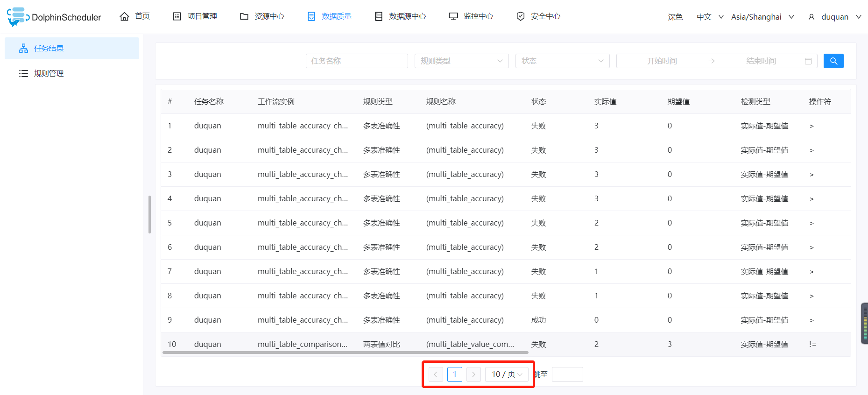Select page 1 in pagination
This screenshot has width=868, height=395.
[x=455, y=374]
